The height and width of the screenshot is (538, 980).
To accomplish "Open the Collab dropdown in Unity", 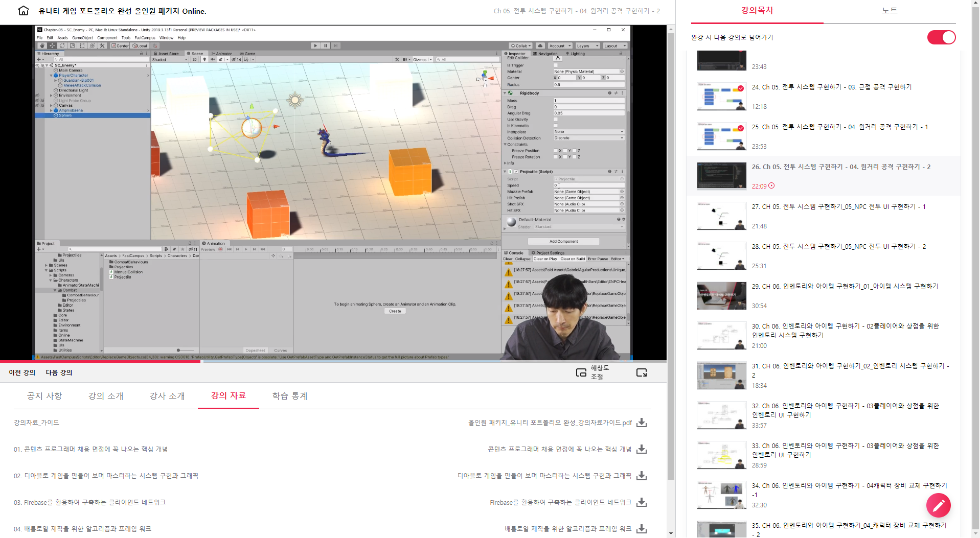I will click(x=521, y=45).
